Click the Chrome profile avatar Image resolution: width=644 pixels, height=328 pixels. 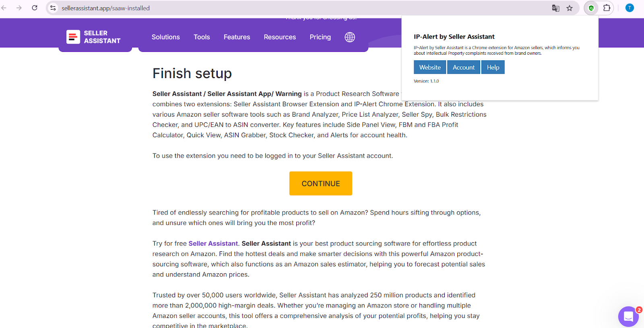[x=629, y=8]
